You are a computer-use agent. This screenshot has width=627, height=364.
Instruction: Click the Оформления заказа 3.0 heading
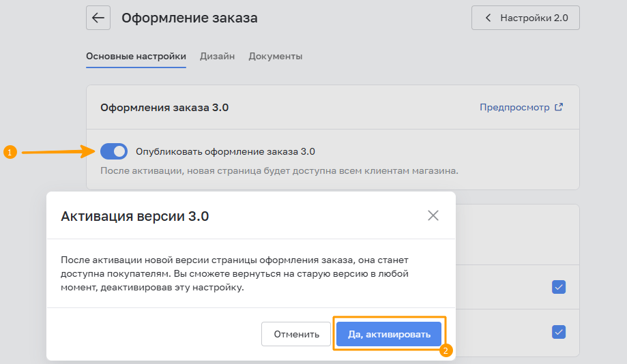pyautogui.click(x=164, y=108)
